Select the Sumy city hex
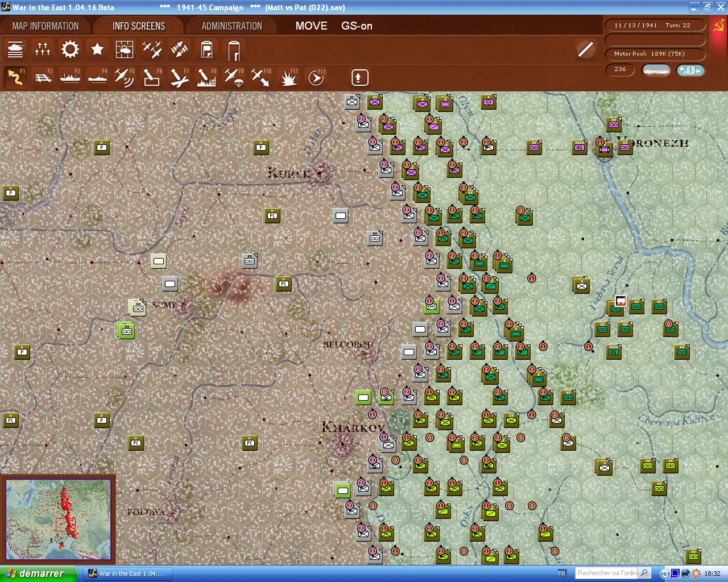Screen dimensions: 728x582 [x=183, y=305]
